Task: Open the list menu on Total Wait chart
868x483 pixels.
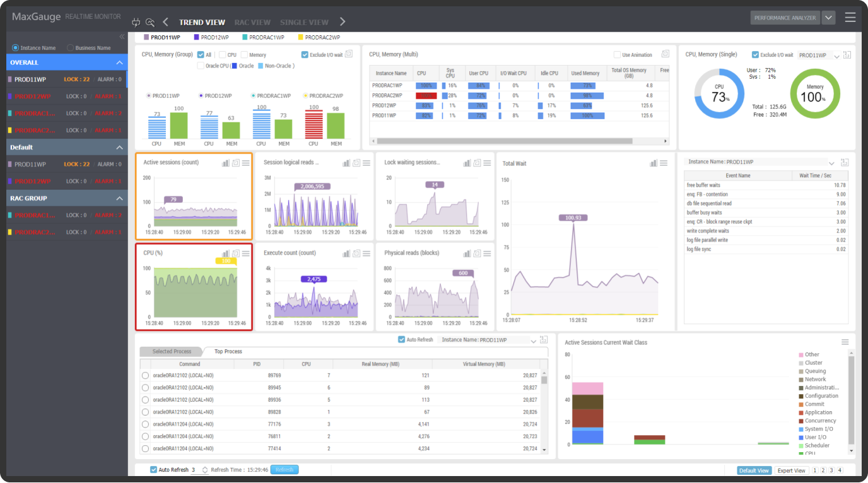Action: (664, 163)
